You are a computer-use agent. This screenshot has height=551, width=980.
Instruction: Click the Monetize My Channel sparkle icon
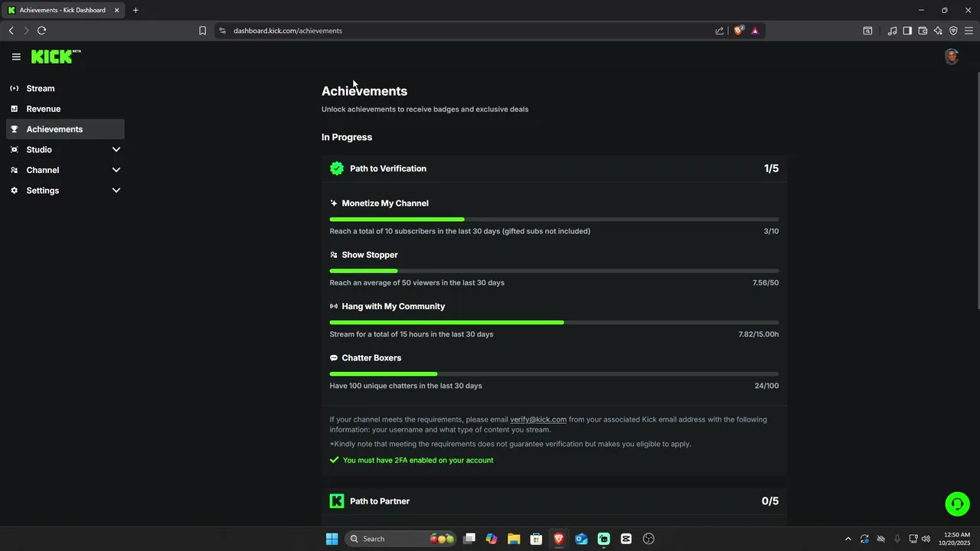(334, 204)
